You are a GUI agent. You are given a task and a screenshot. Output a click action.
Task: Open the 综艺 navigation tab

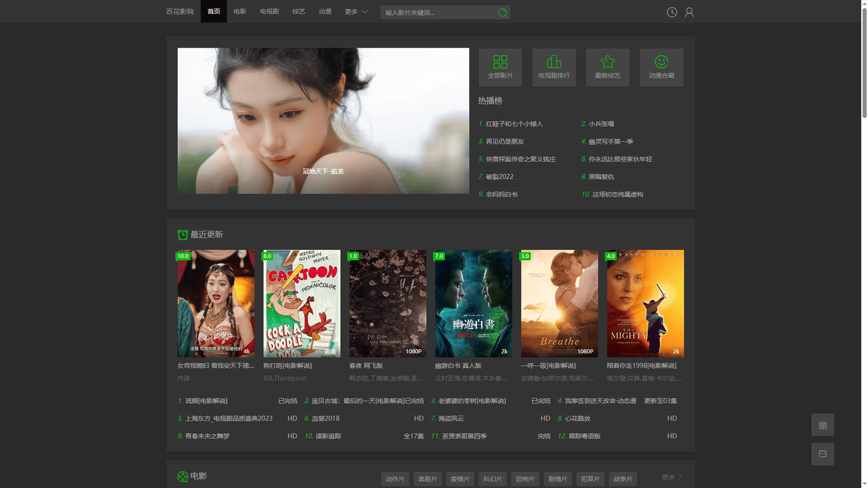[298, 11]
